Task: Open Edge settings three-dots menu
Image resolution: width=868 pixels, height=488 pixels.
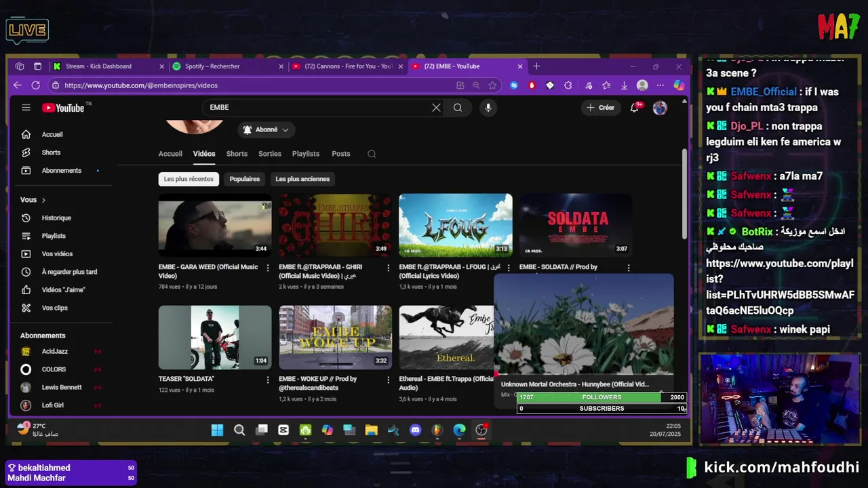Action: click(x=660, y=85)
